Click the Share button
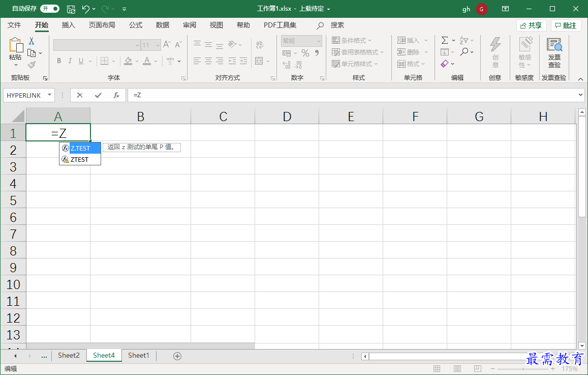The width and height of the screenshot is (588, 375). 532,25
